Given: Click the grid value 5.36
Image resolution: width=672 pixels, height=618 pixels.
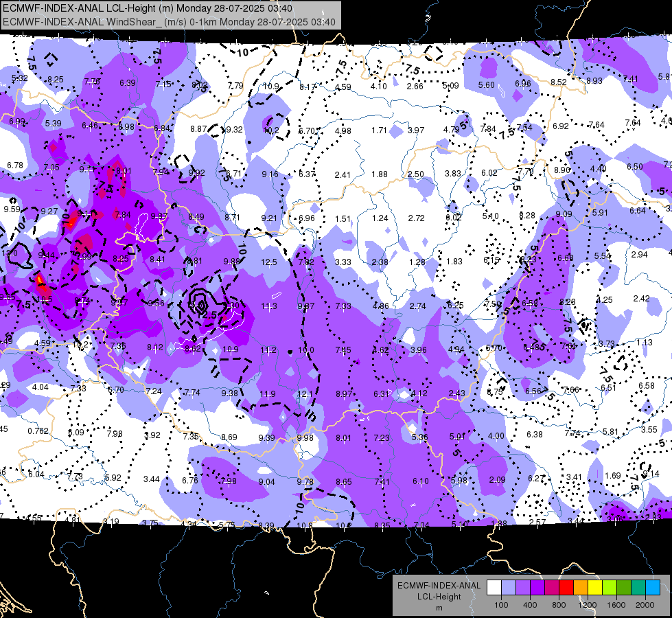Looking at the screenshot, I should click(419, 437).
